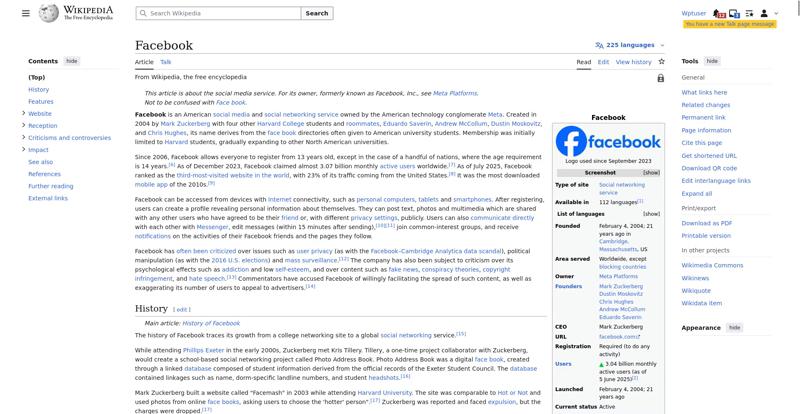
Task: Click the page protection padlock icon
Action: coord(660,77)
